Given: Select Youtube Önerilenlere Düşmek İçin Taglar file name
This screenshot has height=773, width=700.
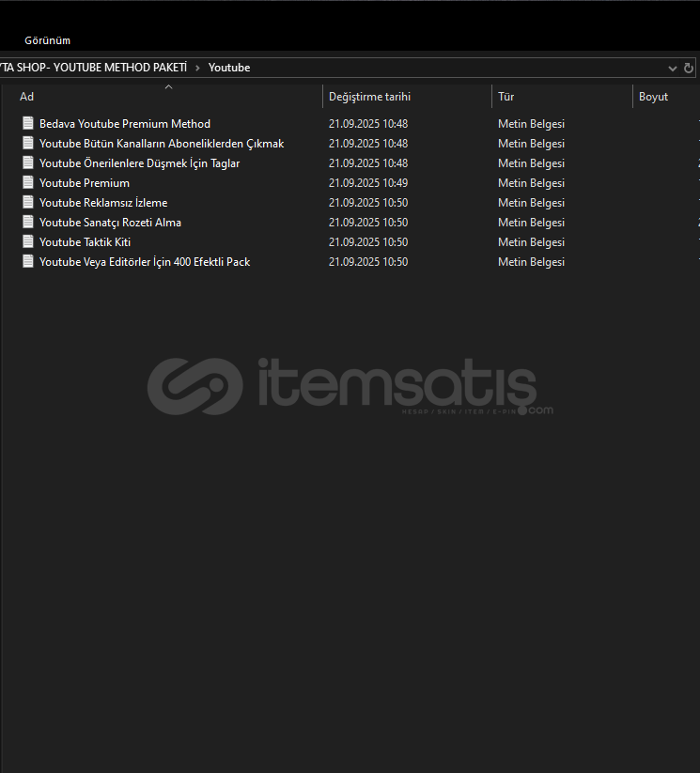Looking at the screenshot, I should click(140, 163).
